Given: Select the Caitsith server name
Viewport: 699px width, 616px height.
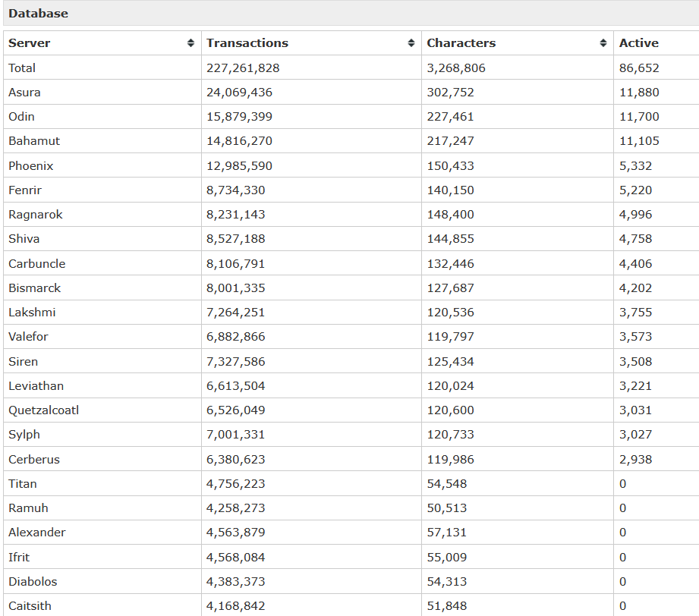Looking at the screenshot, I should (30, 605).
